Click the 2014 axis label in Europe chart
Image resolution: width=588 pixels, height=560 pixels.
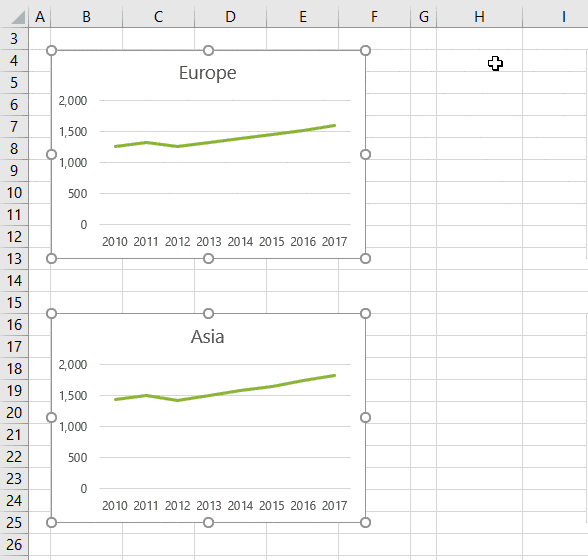pyautogui.click(x=240, y=242)
